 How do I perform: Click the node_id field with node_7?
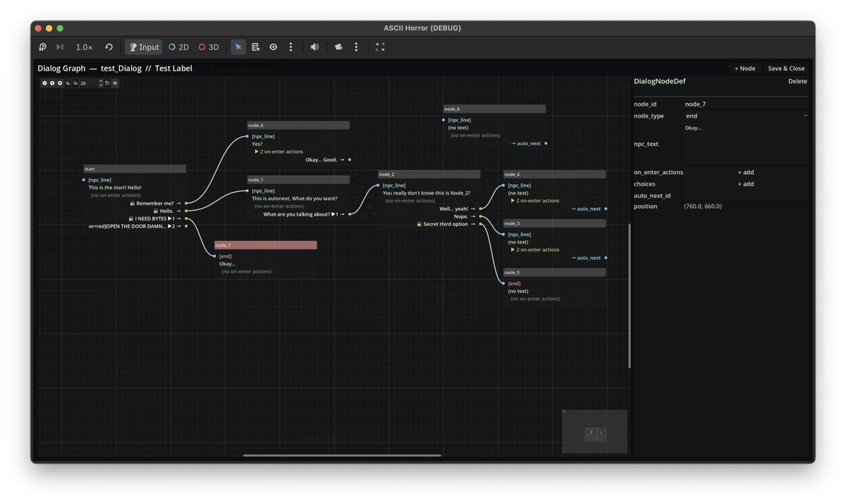[746, 104]
